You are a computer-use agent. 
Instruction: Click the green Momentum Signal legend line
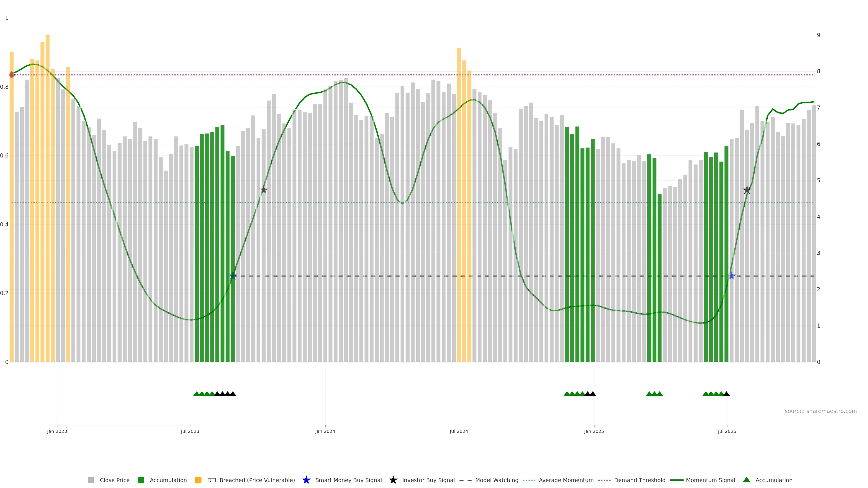click(677, 480)
